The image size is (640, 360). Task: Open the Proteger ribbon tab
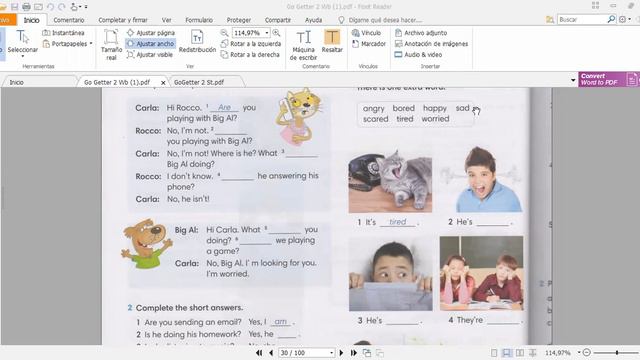tap(239, 20)
